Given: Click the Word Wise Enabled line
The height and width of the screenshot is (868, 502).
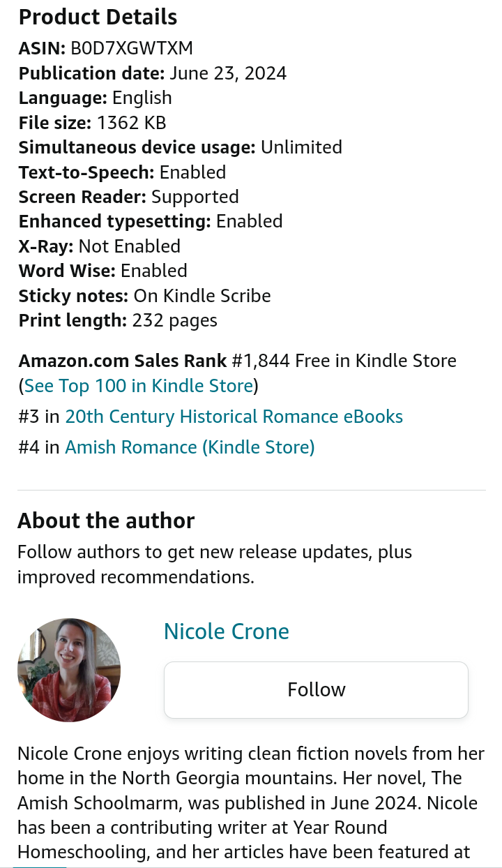Looking at the screenshot, I should [x=103, y=271].
